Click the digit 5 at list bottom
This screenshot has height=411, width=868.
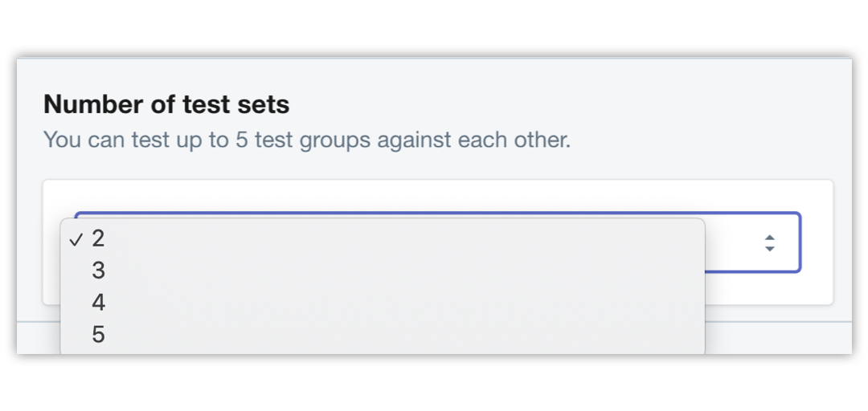pyautogui.click(x=99, y=335)
